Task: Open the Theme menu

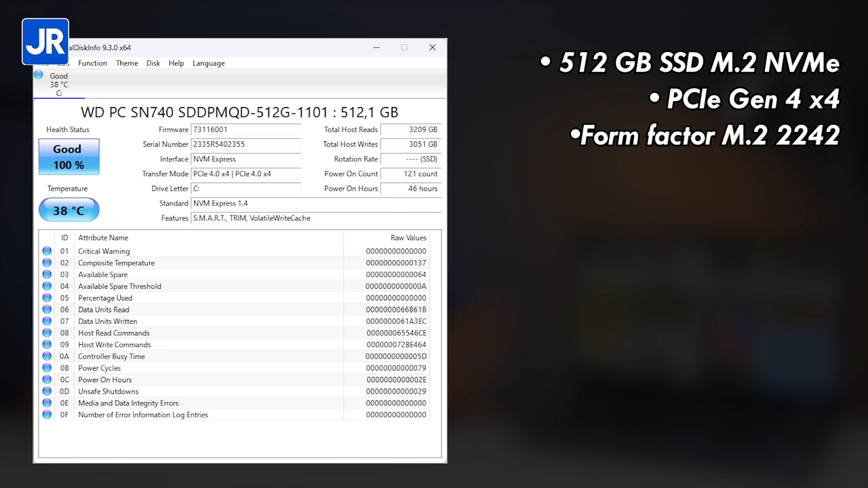Action: point(127,63)
